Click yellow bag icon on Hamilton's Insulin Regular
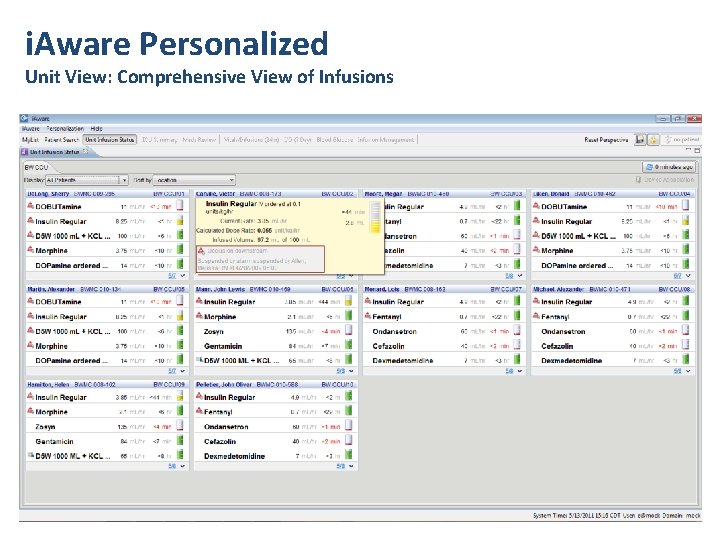This screenshot has height=540, width=720. pyautogui.click(x=180, y=396)
